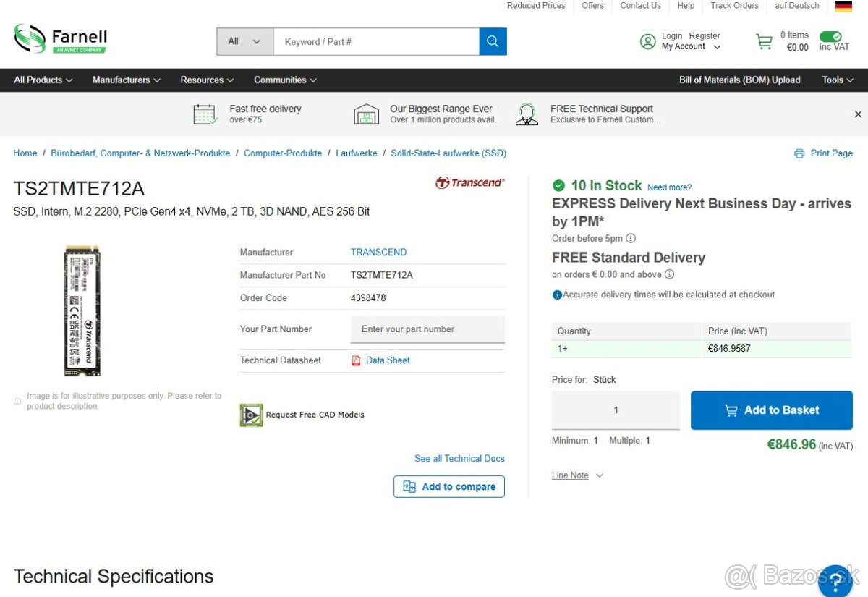Click the German flag icon
Image resolution: width=868 pixels, height=597 pixels.
843,6
